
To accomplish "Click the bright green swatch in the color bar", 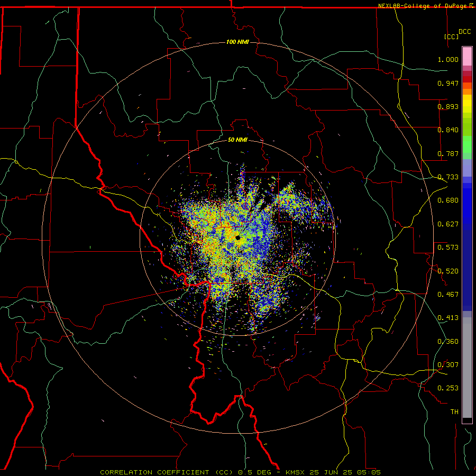I will [x=467, y=144].
